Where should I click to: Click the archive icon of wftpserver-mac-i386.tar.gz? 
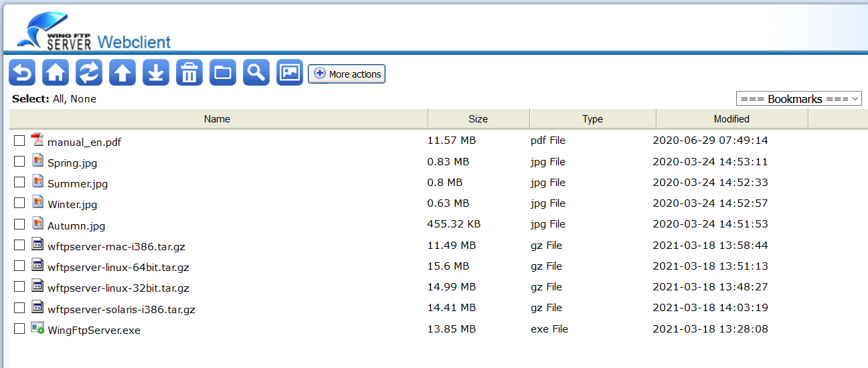click(37, 244)
